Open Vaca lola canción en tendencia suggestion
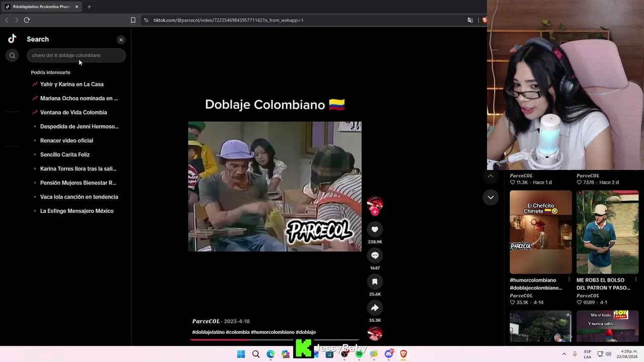This screenshot has width=644, height=362. 79,197
